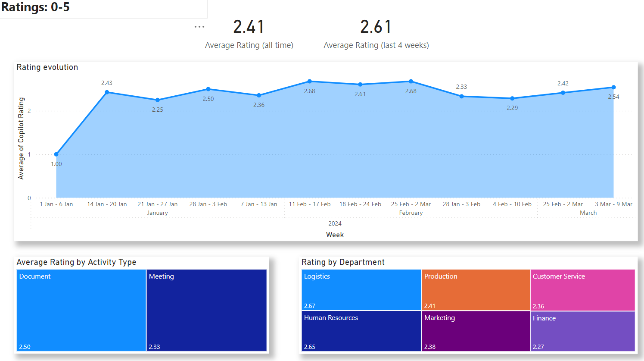Viewport: 644px width, 361px height.
Task: Click the 'Average Rating (all time)' label
Action: pyautogui.click(x=249, y=45)
